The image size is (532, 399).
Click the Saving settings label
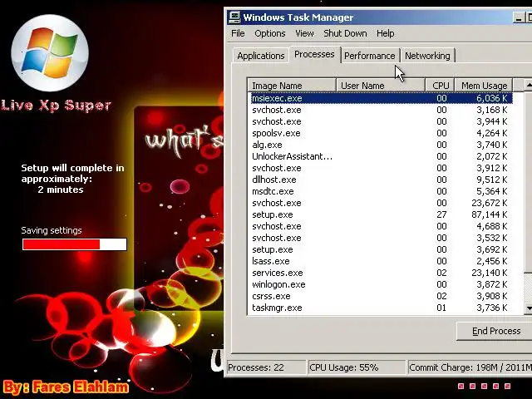(52, 230)
